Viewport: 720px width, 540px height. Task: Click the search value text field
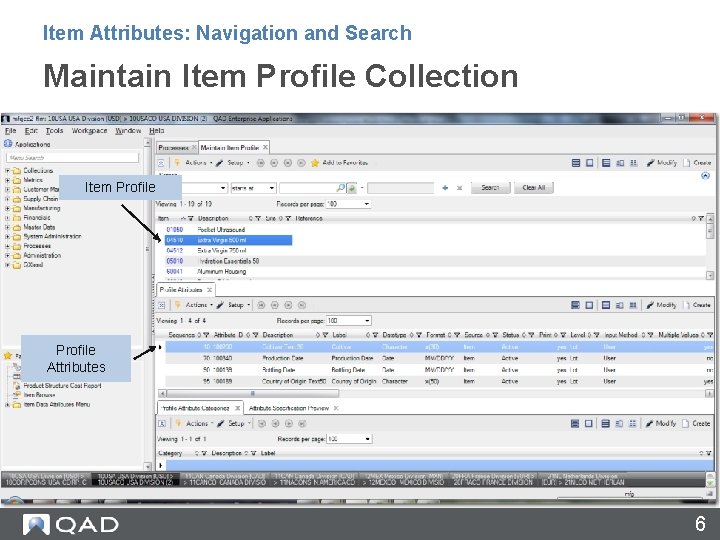(308, 188)
